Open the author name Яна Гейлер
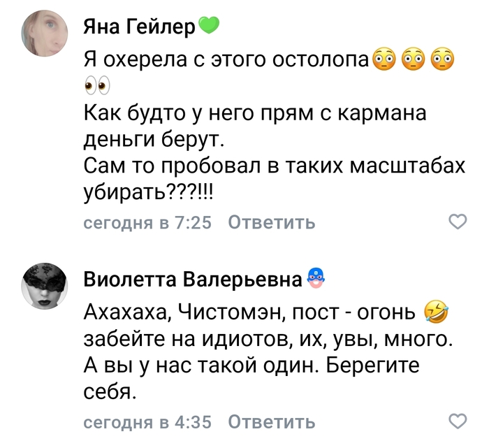 140,28
